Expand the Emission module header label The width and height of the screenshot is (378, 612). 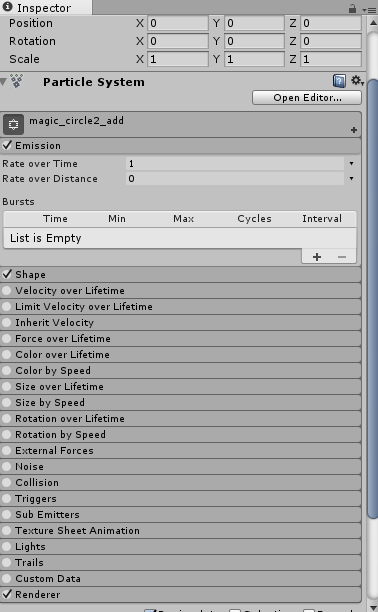pos(38,146)
